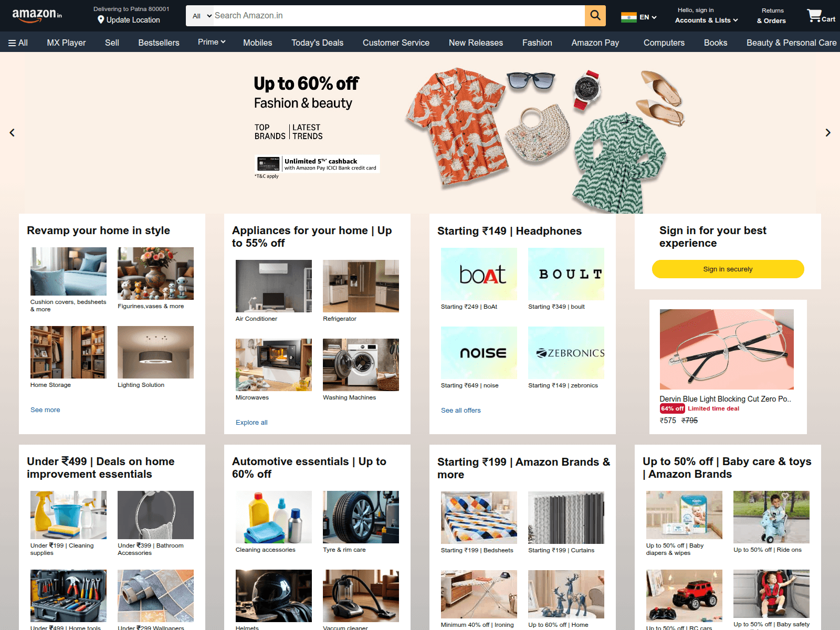Open Helmets product thumbnail
This screenshot has width=840, height=630.
[274, 596]
